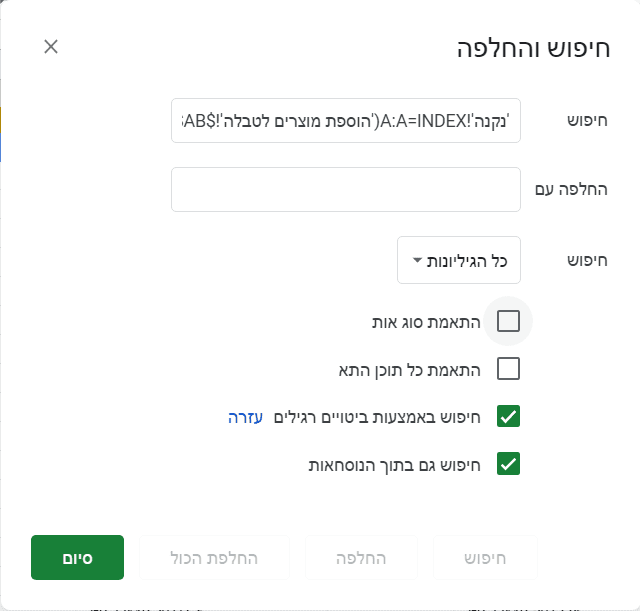
Task: Focus the empty החלפה עם input field
Action: click(346, 189)
